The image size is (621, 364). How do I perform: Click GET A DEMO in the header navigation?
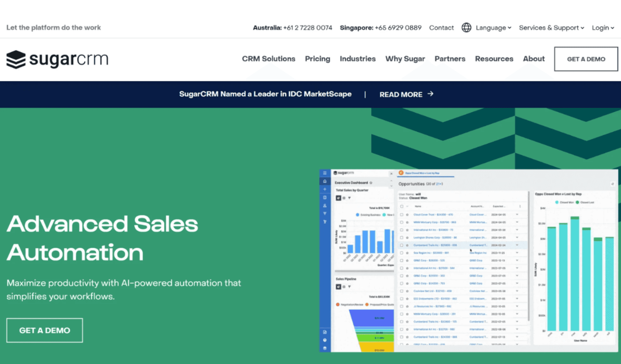[586, 59]
